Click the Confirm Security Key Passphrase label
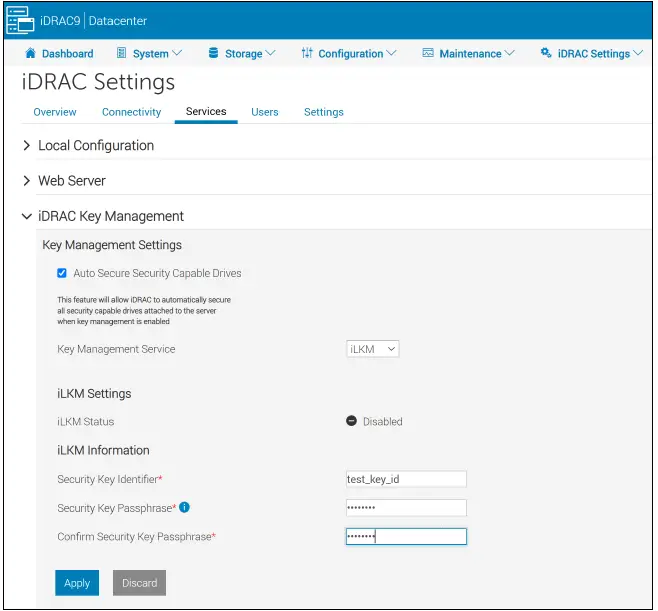The height and width of the screenshot is (611, 658). click(136, 537)
